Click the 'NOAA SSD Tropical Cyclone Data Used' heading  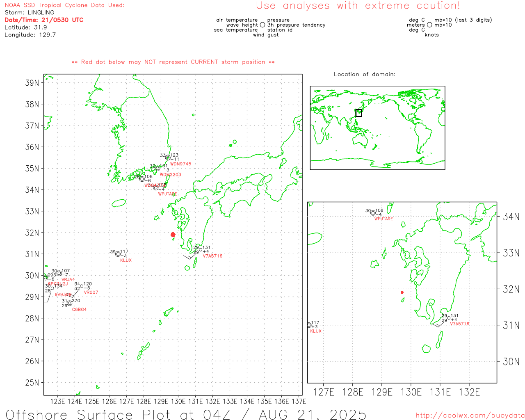pos(64,5)
